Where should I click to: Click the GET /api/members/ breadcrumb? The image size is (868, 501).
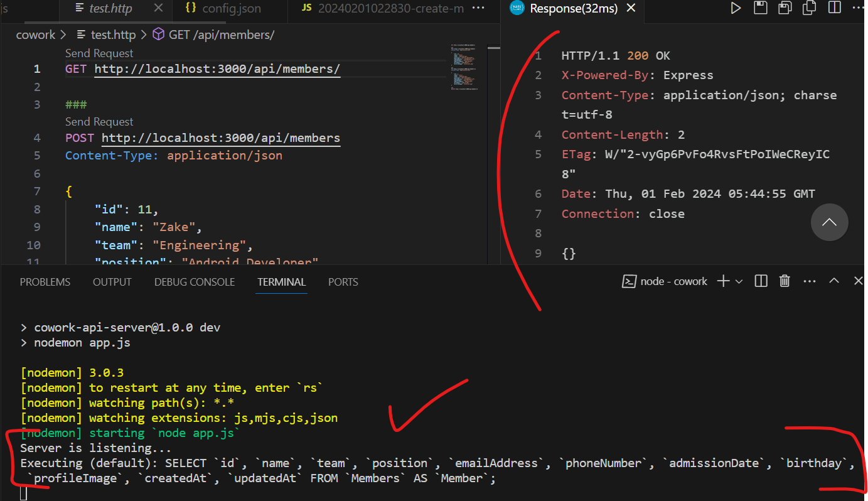point(213,35)
